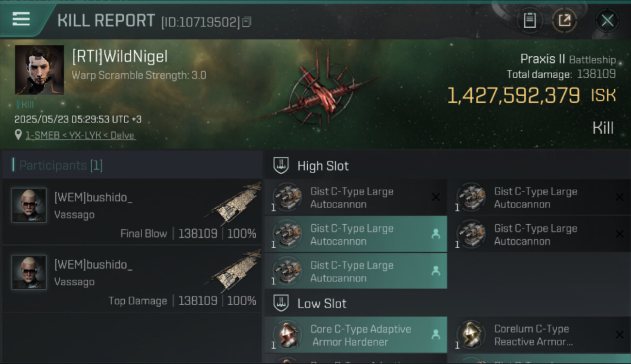Open the bushido_ Final Blow portrait
The image size is (631, 364).
pos(29,205)
